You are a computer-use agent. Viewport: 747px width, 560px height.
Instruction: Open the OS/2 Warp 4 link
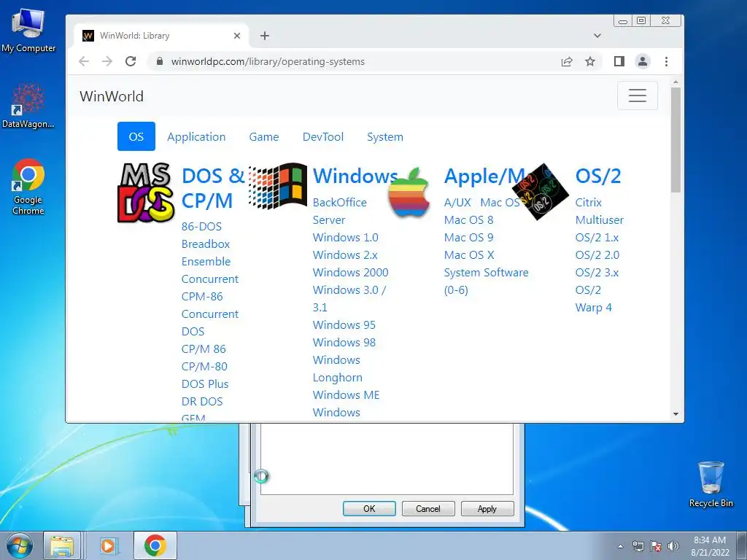tap(594, 299)
